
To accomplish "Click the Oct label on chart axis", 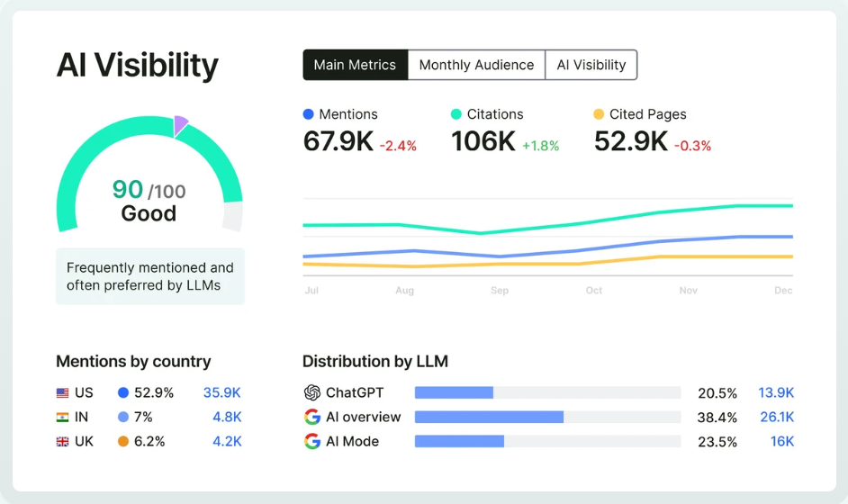I will [594, 291].
